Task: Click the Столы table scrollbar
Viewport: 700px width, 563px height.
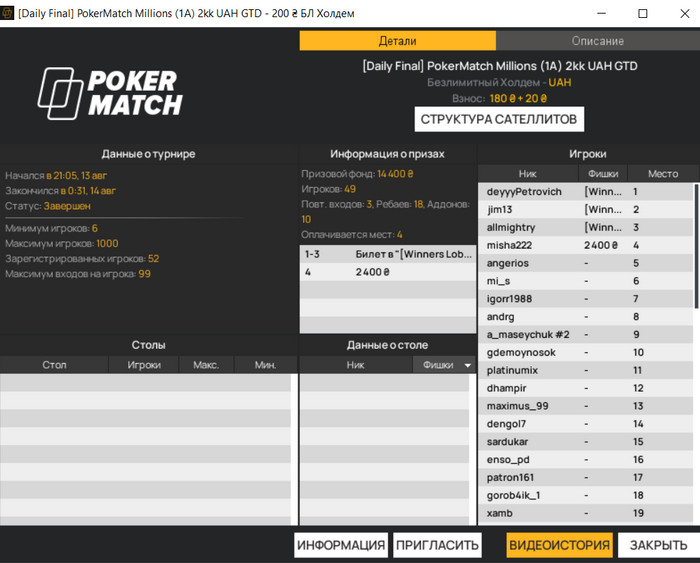Action: [294, 449]
